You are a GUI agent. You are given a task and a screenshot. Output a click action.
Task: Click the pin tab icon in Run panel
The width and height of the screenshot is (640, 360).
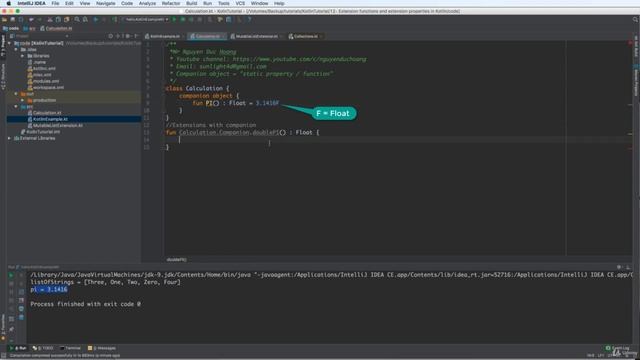tap(11, 329)
